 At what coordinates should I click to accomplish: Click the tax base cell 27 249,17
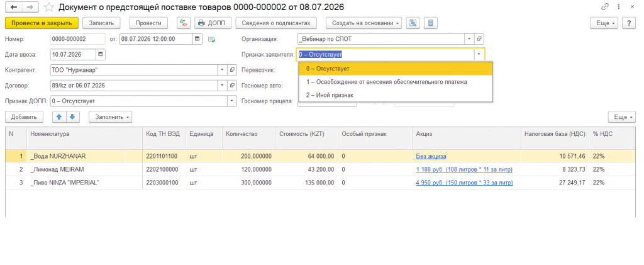point(555,183)
